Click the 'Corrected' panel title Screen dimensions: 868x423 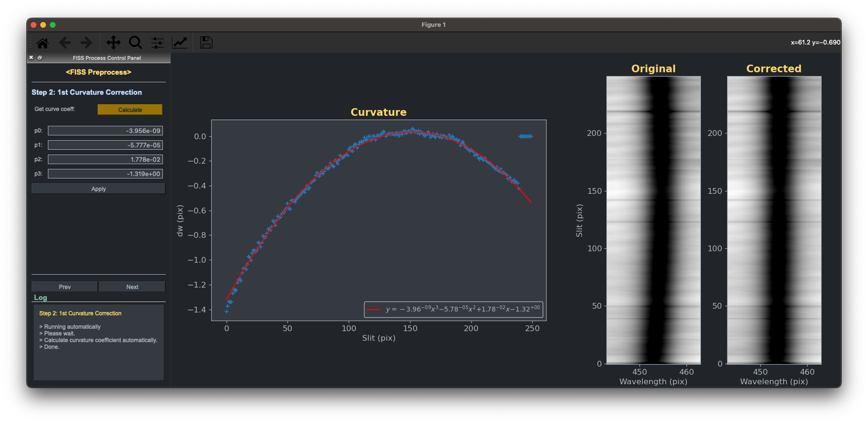click(x=774, y=68)
